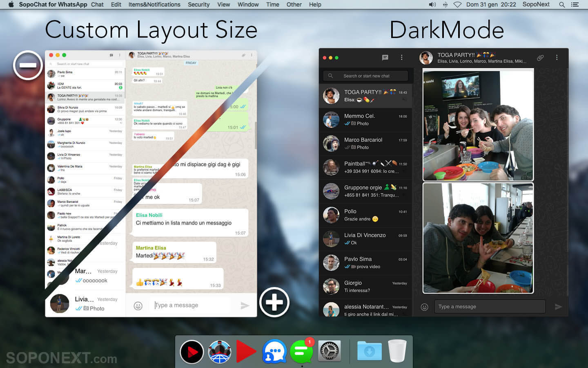The image size is (588, 368).
Task: Open the three-dot menu in the light sidebar header
Action: (120, 55)
